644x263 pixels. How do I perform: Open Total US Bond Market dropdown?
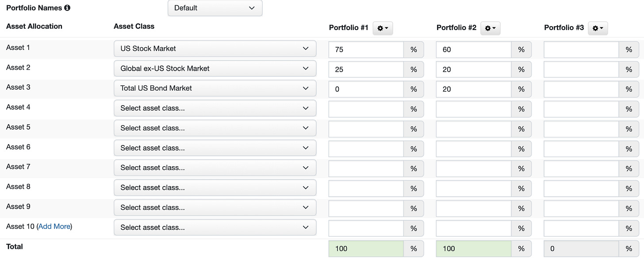tap(215, 88)
